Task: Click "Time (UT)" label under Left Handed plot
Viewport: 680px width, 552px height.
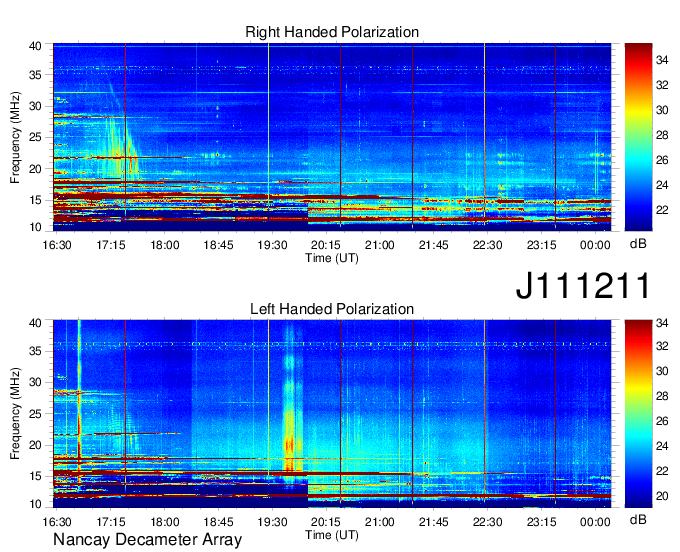Action: pos(332,535)
